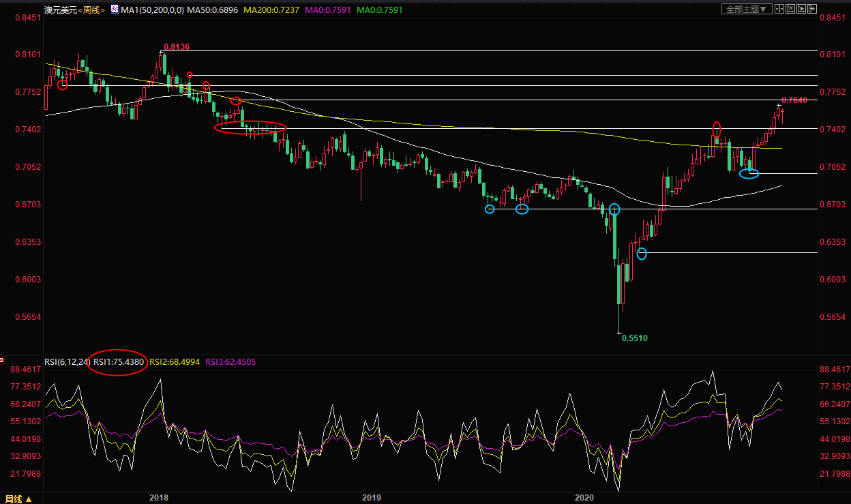Click the crosshair cursor icon in top toolbar
Screen dimensions: 851x504
(778, 9)
